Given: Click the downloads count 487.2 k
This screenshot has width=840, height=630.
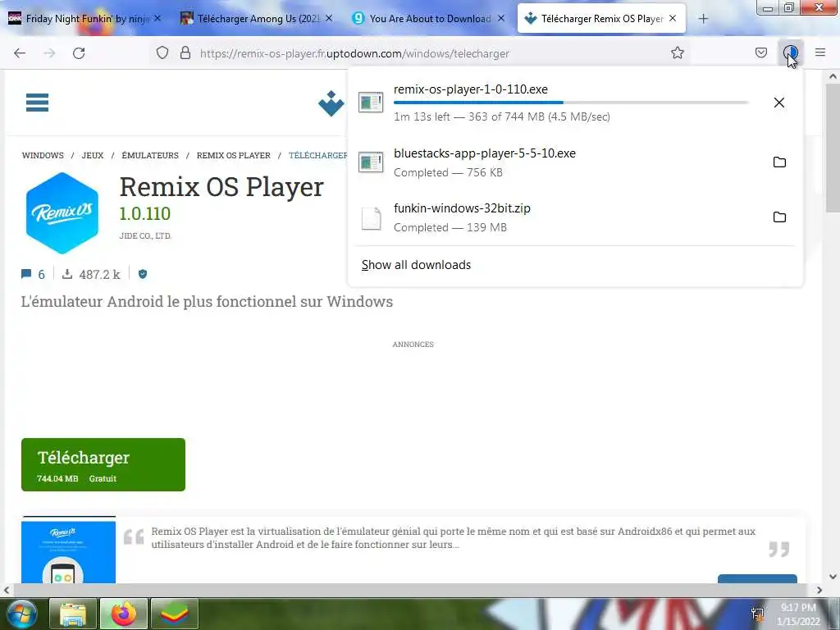Looking at the screenshot, I should point(92,274).
